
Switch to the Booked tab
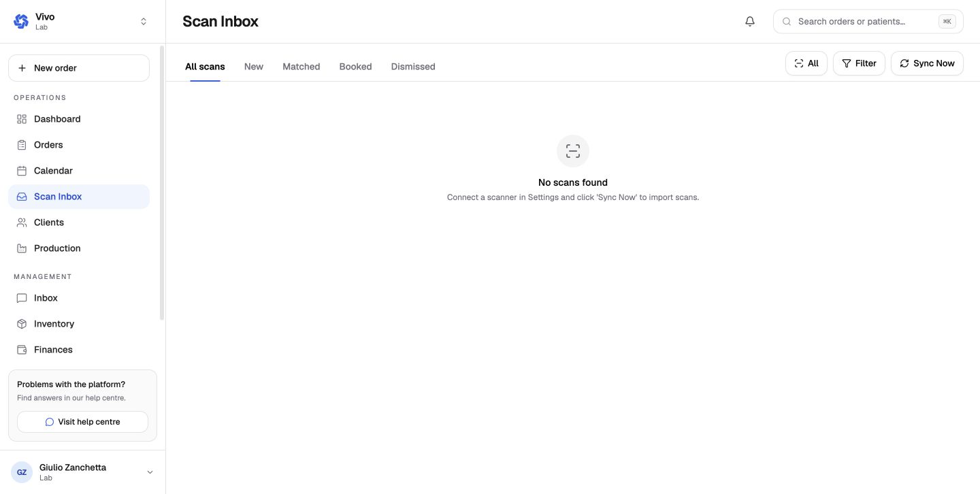point(355,67)
